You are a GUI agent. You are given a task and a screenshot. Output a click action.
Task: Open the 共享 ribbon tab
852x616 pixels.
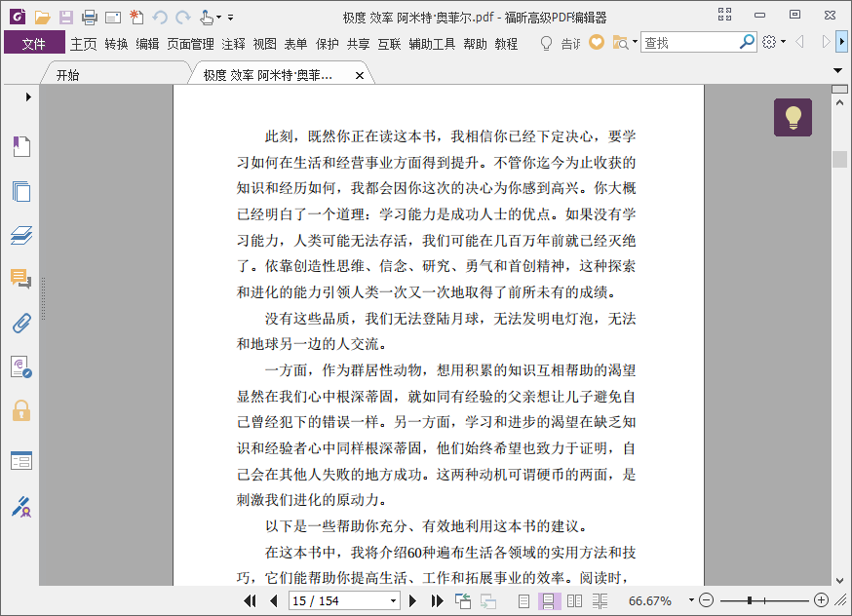click(x=358, y=44)
